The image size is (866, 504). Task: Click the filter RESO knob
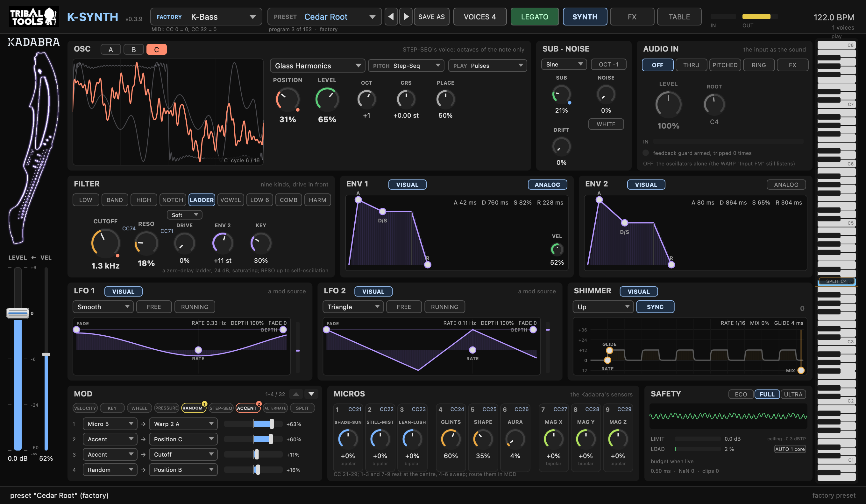click(146, 243)
